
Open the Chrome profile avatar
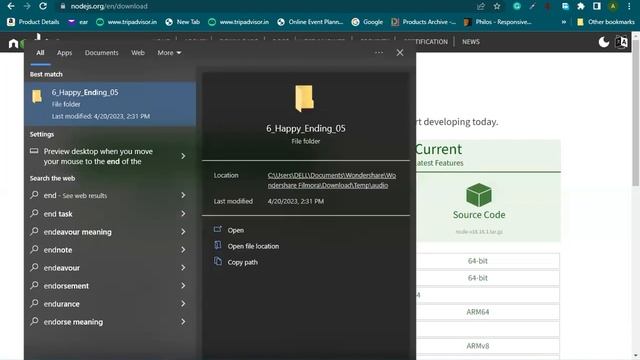(613, 6)
